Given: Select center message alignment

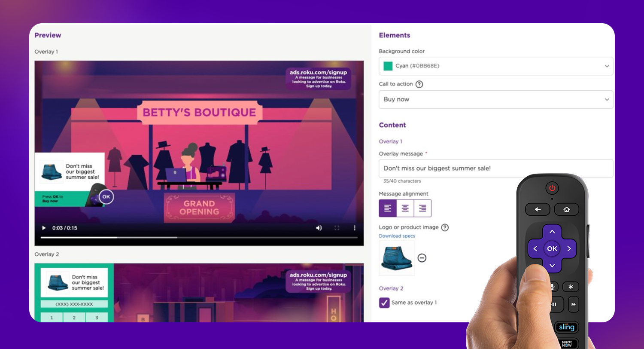Looking at the screenshot, I should coord(405,208).
